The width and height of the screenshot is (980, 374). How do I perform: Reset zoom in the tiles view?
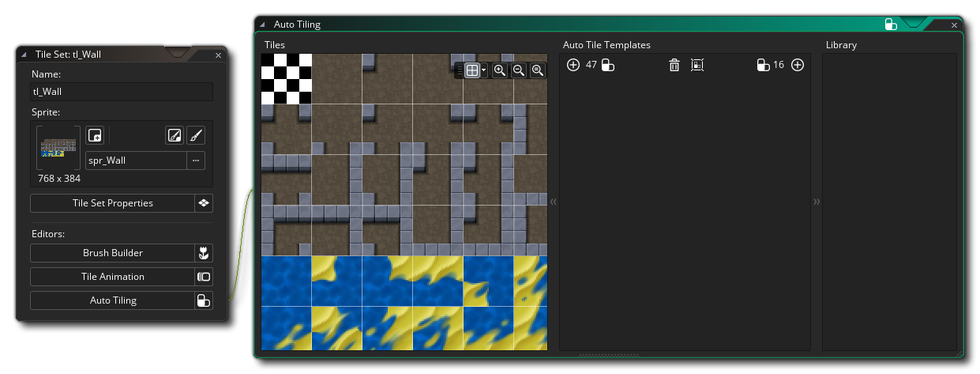[538, 70]
